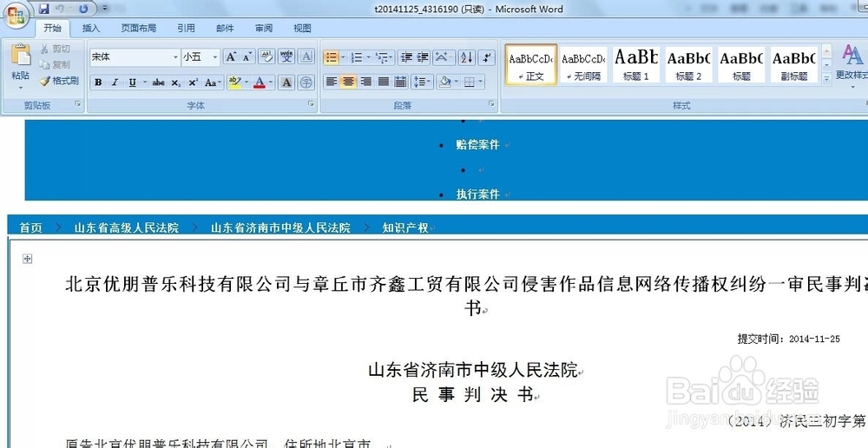Save the document from quick access toolbar
Image resolution: width=868 pixels, height=448 pixels.
[44, 9]
